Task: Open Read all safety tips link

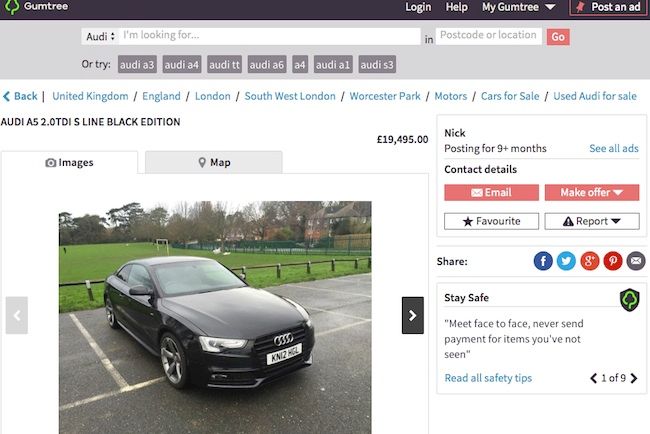Action: pyautogui.click(x=488, y=378)
